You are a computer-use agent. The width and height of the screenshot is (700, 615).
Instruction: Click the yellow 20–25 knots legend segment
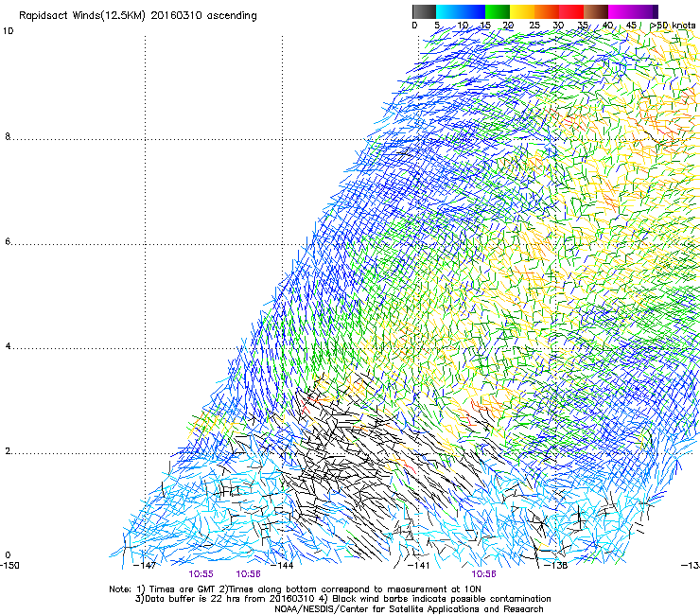(x=522, y=11)
